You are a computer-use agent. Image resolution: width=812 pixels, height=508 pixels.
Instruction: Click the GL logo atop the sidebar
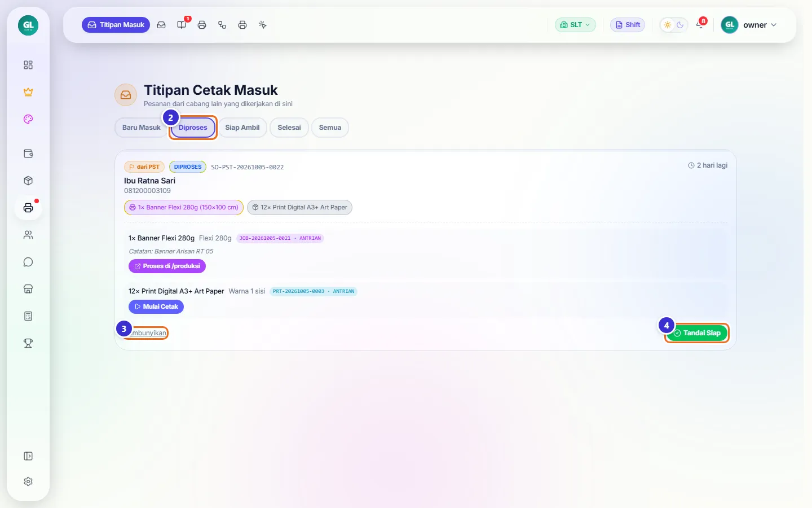click(28, 25)
